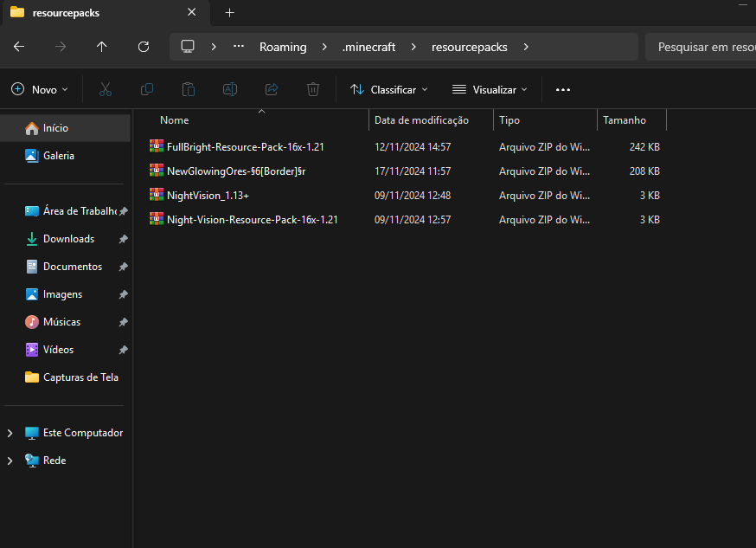Go up one folder level

point(102,47)
